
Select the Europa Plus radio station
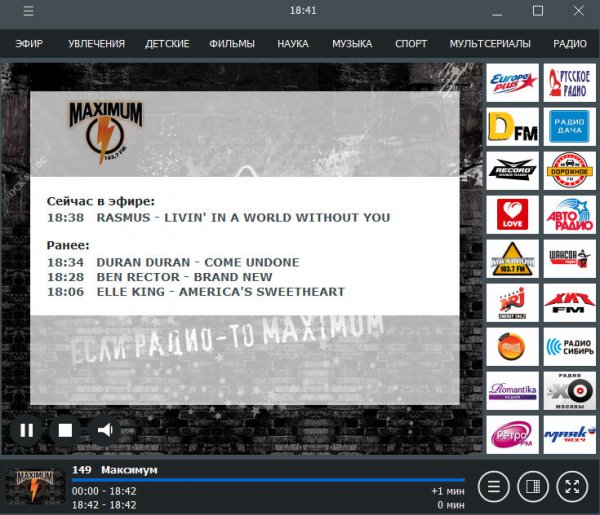[x=512, y=83]
